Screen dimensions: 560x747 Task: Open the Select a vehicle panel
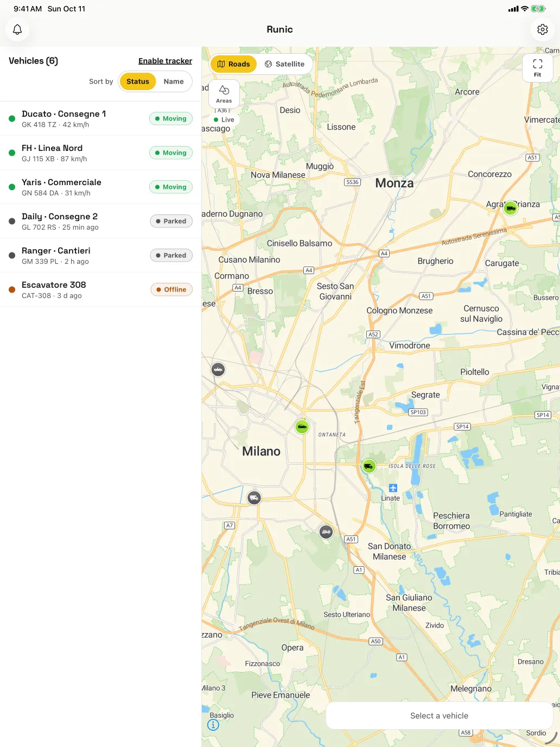(x=439, y=716)
